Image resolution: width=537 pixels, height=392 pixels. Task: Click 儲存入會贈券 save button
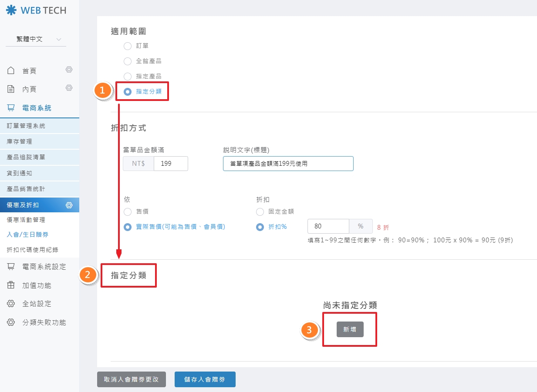[205, 379]
